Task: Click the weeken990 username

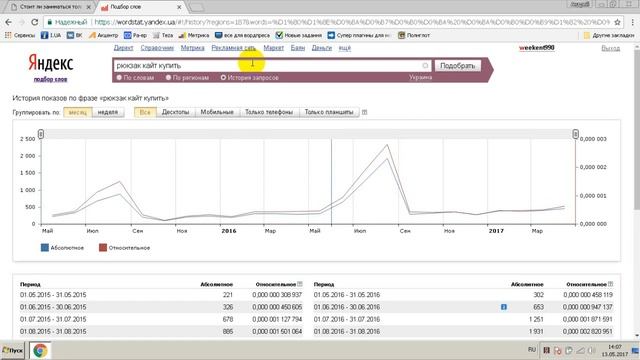Action: (536, 48)
